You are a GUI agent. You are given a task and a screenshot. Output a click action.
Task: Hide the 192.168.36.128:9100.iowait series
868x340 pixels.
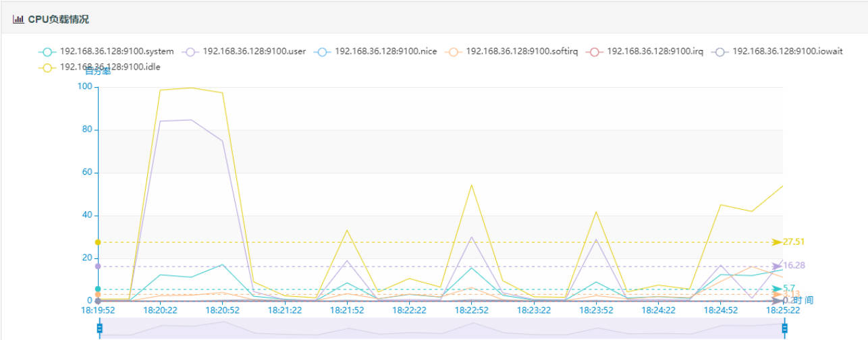pyautogui.click(x=778, y=51)
